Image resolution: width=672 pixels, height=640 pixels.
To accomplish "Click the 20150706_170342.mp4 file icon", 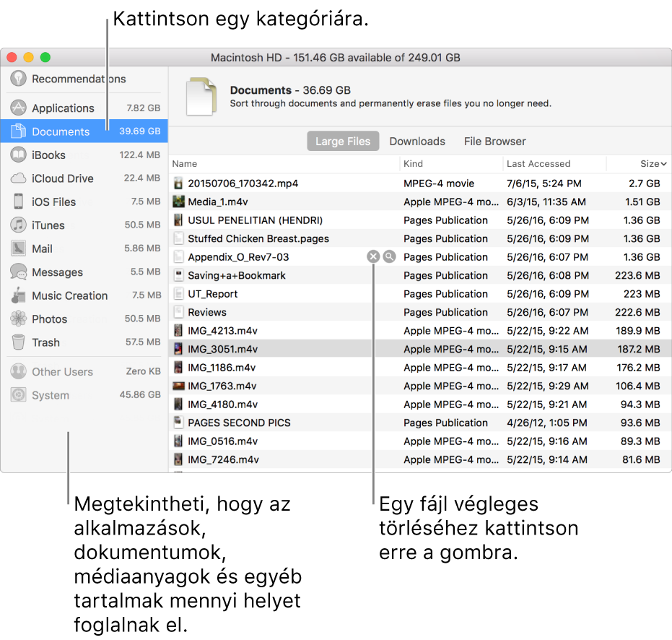I will (x=178, y=183).
